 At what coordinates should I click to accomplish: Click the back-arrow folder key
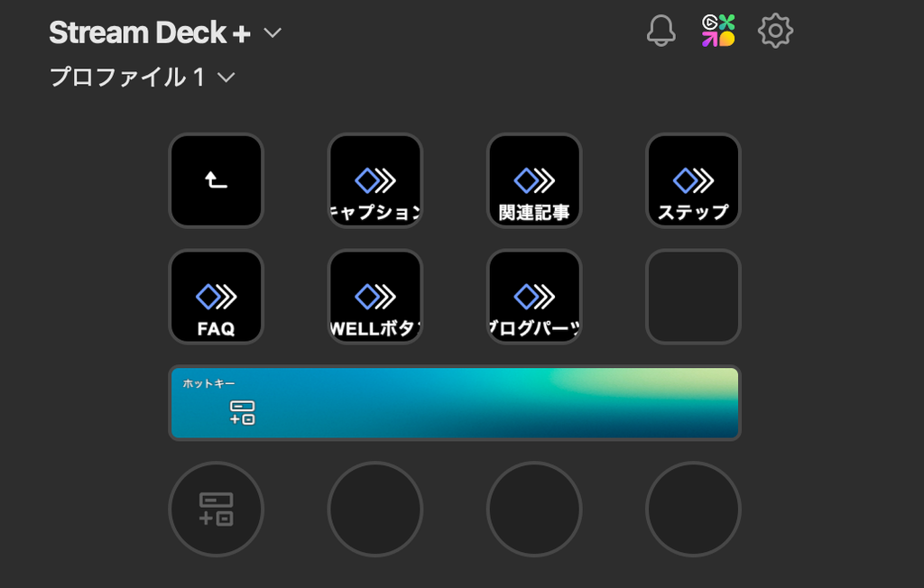216,180
